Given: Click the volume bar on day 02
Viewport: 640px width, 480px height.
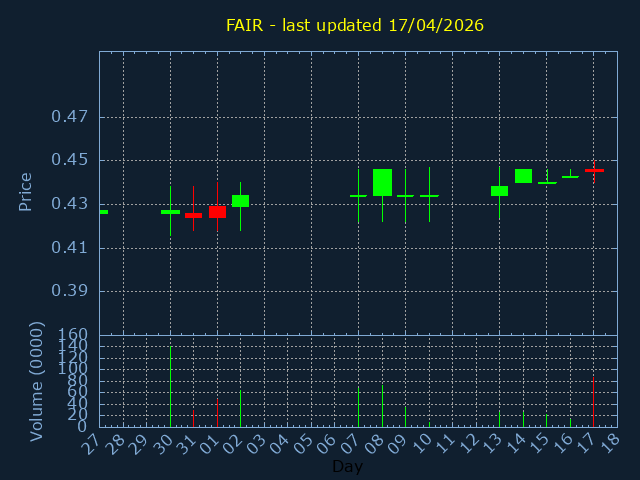Looking at the screenshot, I should point(240,408).
